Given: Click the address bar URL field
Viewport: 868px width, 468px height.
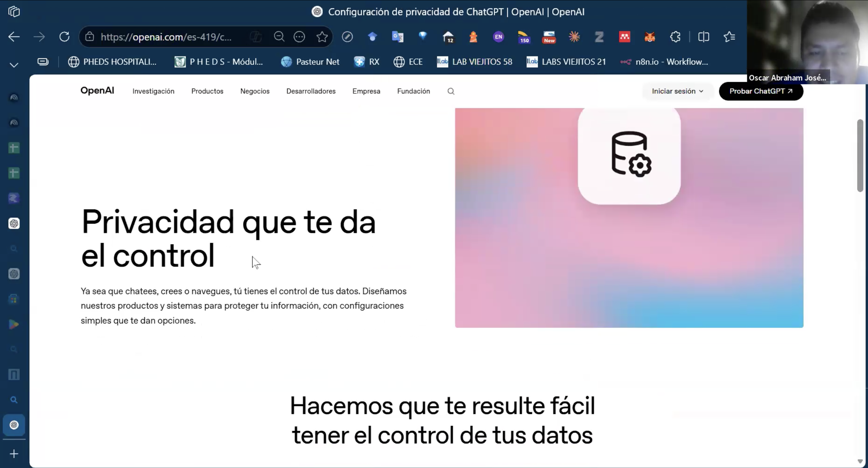Looking at the screenshot, I should point(166,37).
